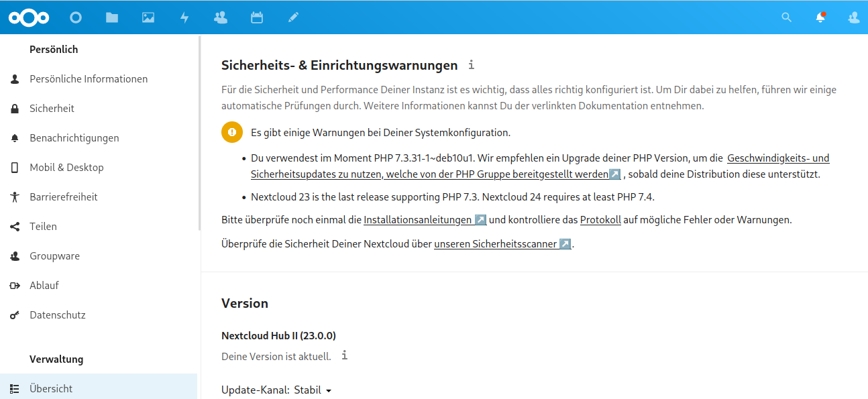Click the Datenschutz key icon
The image size is (868, 399).
(15, 315)
